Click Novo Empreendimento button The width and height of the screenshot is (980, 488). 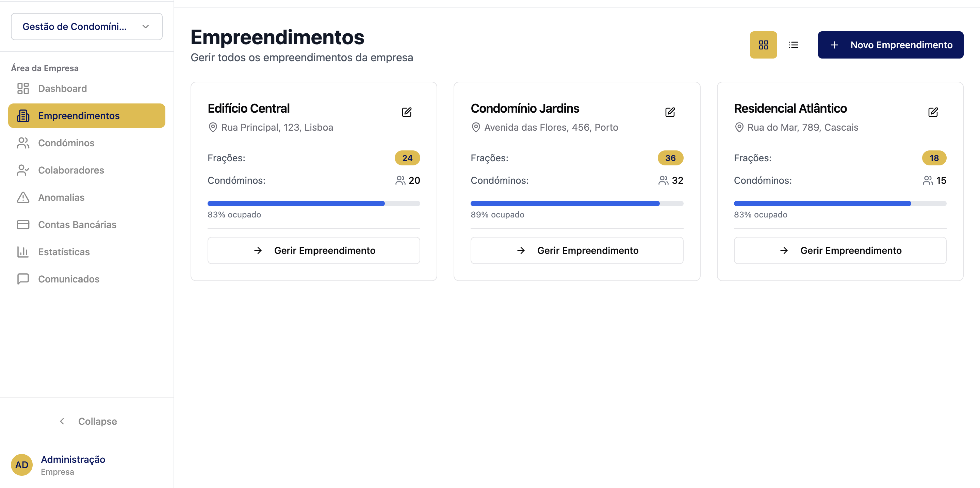click(x=890, y=45)
